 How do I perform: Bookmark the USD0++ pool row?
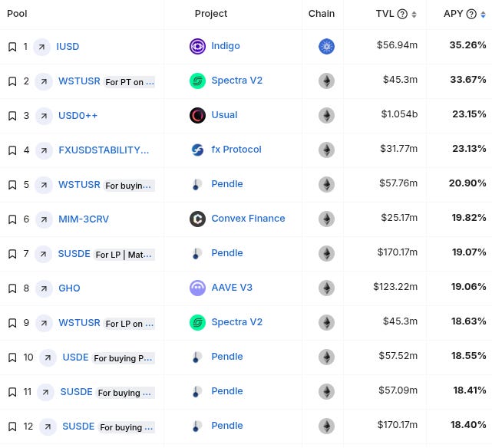tap(12, 116)
